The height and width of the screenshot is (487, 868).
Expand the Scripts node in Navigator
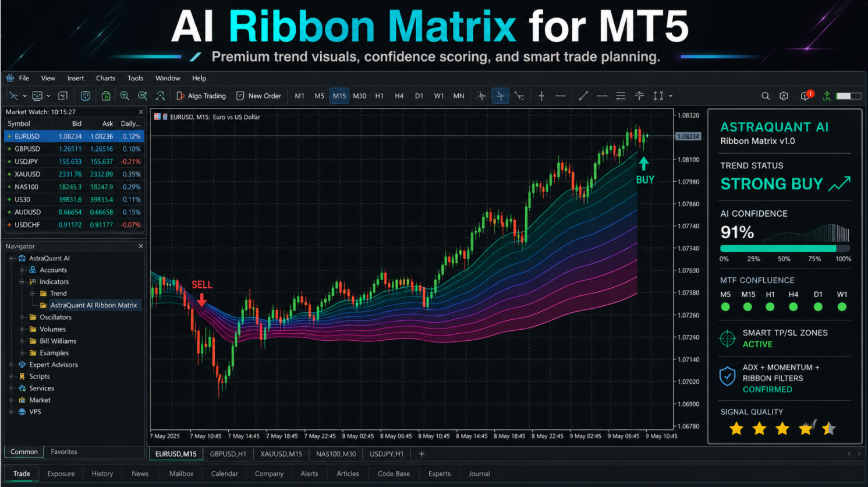pyautogui.click(x=11, y=376)
